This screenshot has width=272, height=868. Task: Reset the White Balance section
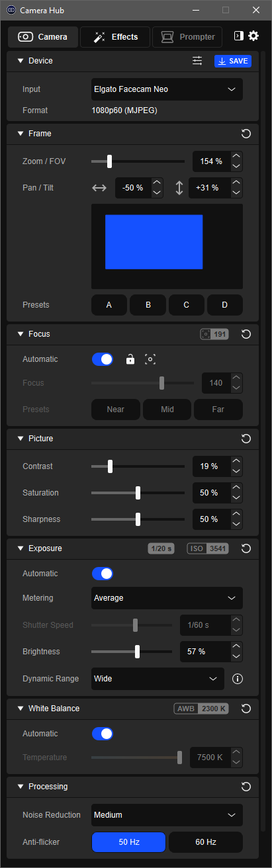pyautogui.click(x=246, y=709)
